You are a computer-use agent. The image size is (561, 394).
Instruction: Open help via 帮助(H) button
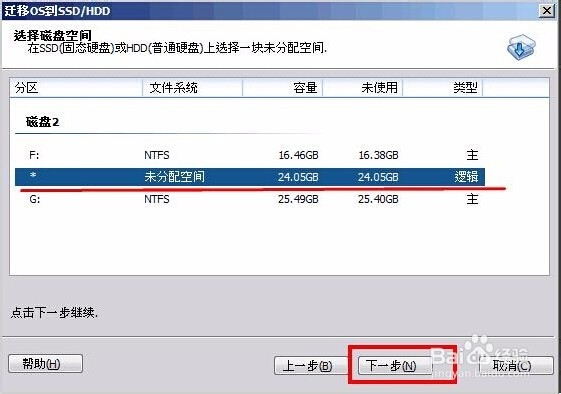pyautogui.click(x=45, y=364)
